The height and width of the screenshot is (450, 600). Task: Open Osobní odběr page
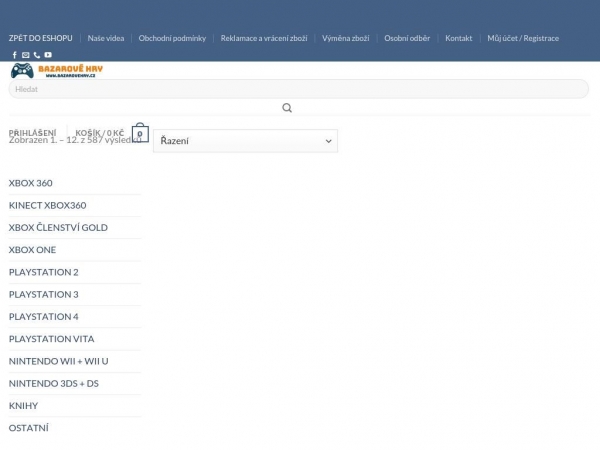click(x=407, y=38)
